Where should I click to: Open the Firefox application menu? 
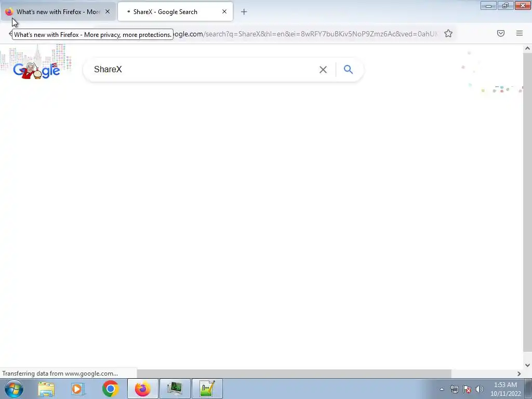(x=520, y=33)
